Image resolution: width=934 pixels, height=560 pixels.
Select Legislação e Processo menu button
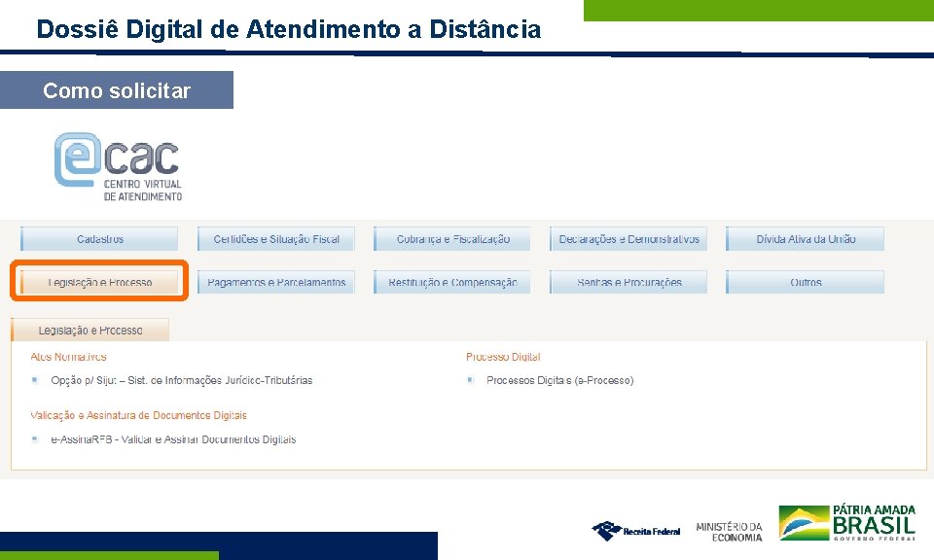click(x=99, y=282)
